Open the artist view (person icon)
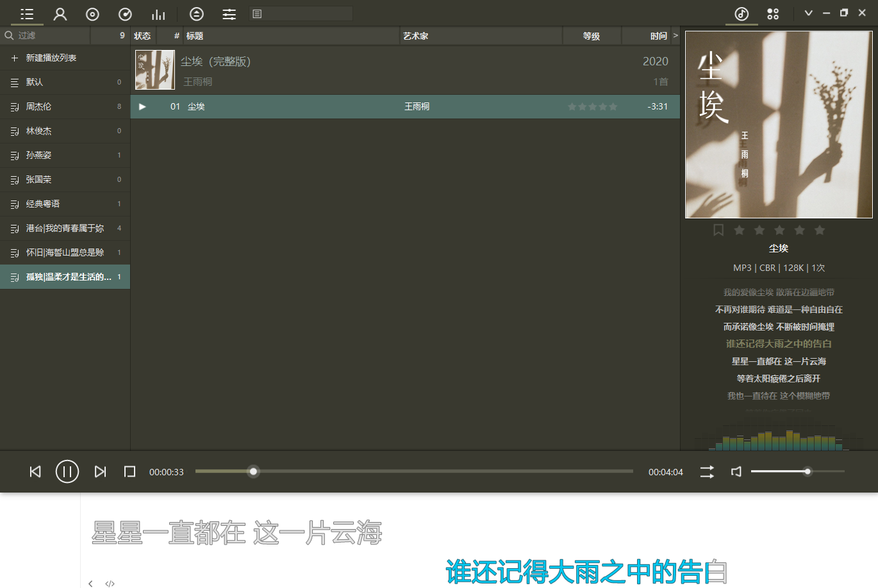 tap(60, 14)
